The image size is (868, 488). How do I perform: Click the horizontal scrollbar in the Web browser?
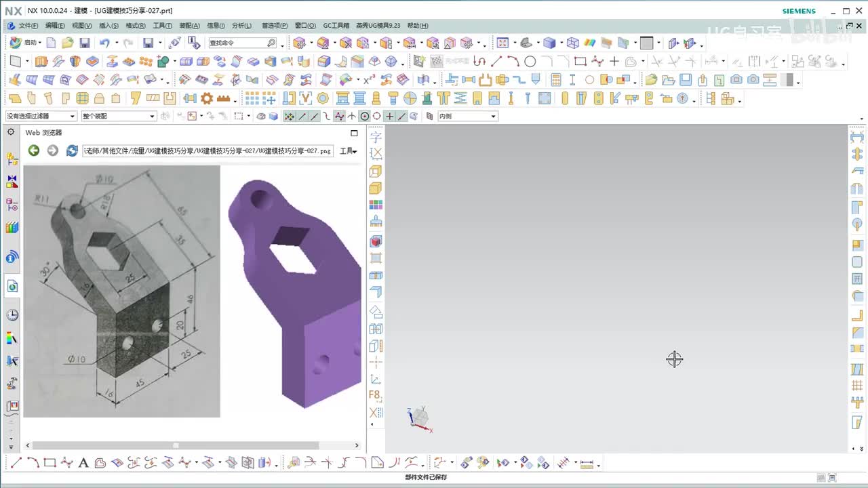pyautogui.click(x=176, y=445)
